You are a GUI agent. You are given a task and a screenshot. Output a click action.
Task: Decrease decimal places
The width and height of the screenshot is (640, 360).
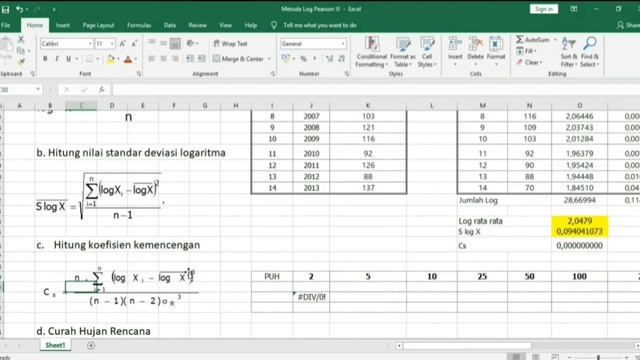pos(342,59)
